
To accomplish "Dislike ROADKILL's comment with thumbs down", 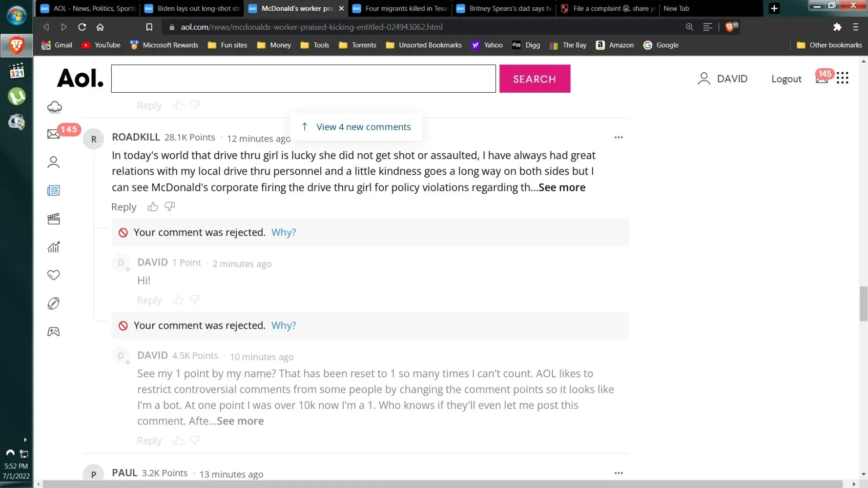I will [x=169, y=207].
